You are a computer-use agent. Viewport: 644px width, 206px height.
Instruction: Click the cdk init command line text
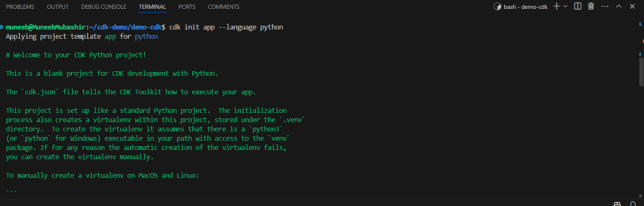[226, 27]
